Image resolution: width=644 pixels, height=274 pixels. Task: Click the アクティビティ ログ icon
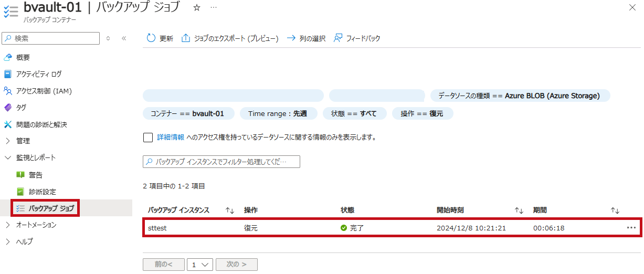click(x=7, y=74)
